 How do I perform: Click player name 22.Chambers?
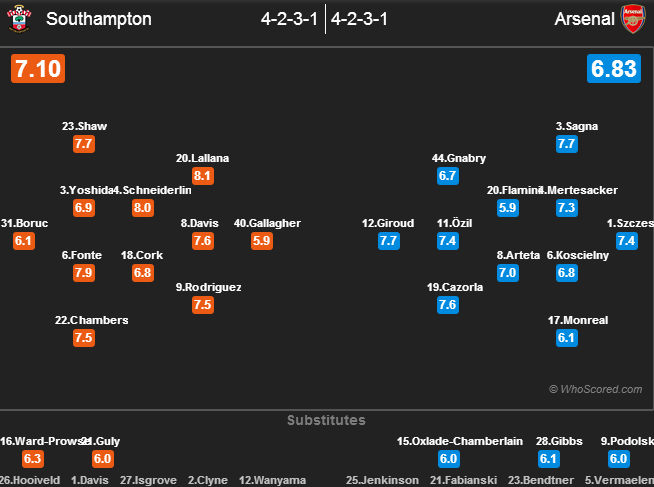pyautogui.click(x=92, y=320)
